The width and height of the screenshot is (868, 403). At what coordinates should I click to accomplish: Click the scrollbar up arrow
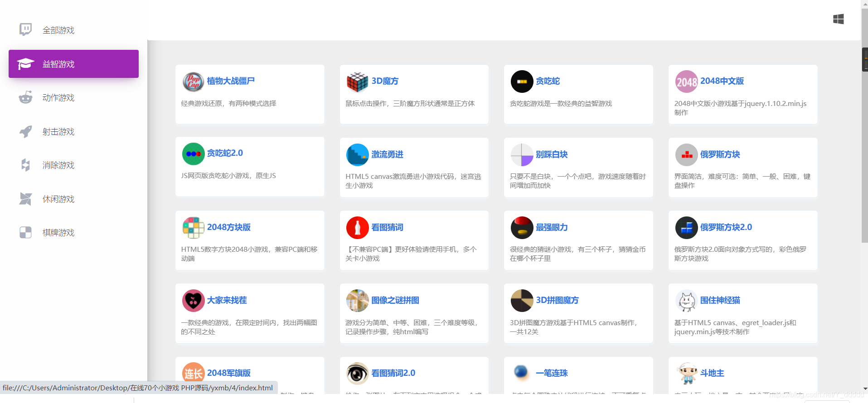tap(865, 4)
